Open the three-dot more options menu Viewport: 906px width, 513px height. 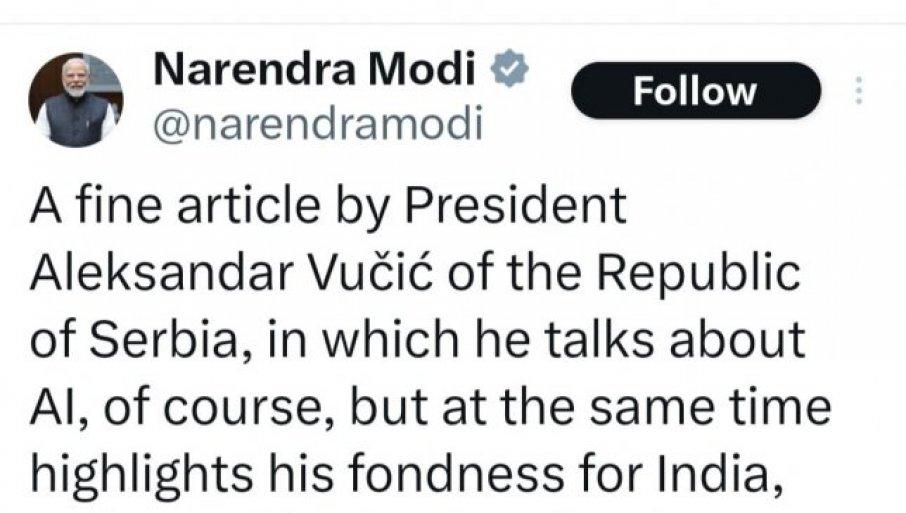tap(857, 91)
